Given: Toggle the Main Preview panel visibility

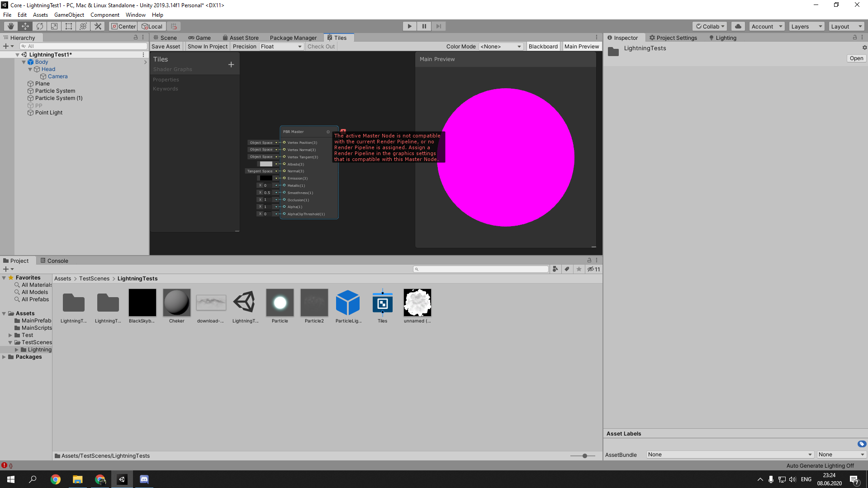Looking at the screenshot, I should click(x=582, y=47).
